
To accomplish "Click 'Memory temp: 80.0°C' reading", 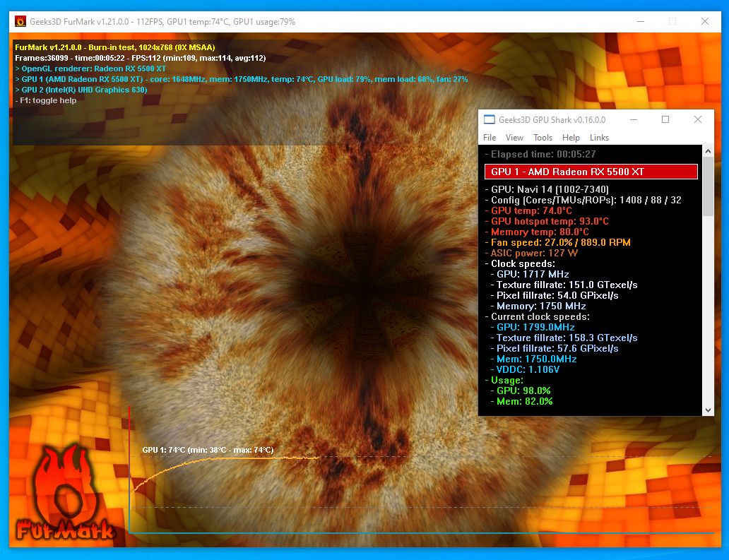I will coord(536,232).
